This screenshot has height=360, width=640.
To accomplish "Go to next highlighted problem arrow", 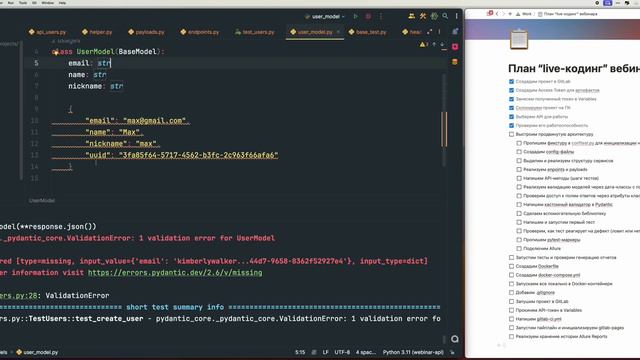I will click(x=443, y=44).
